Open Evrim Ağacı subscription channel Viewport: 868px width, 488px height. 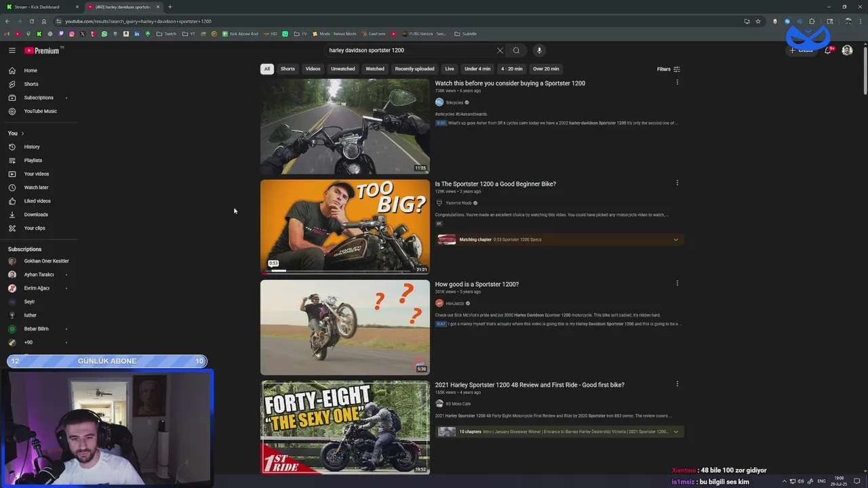39,288
